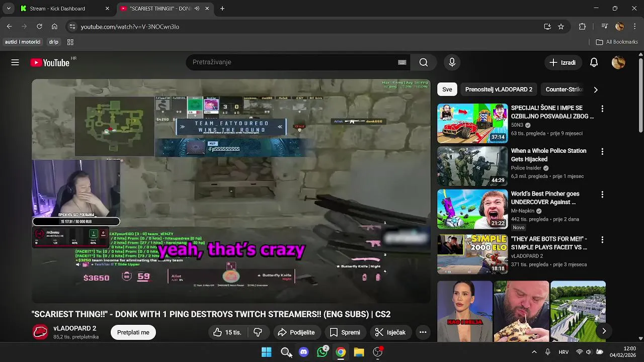Open the drip bookmark

tap(54, 42)
